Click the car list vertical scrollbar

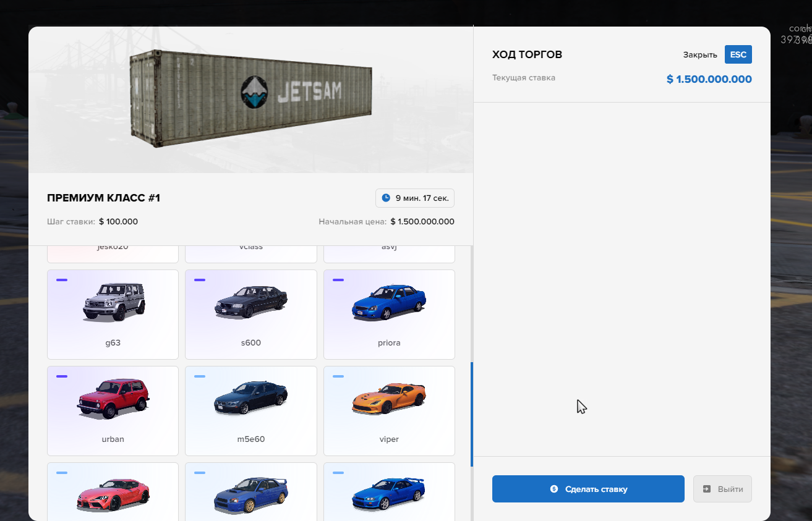click(x=472, y=414)
